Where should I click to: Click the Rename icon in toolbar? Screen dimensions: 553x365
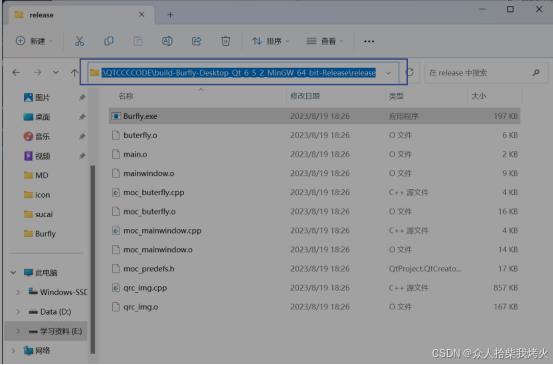coord(167,41)
